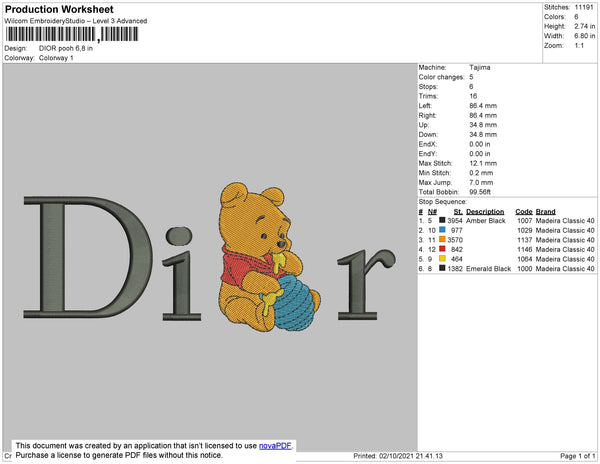Select the Emerald Black color swatch
600x464 pixels.
coord(442,268)
